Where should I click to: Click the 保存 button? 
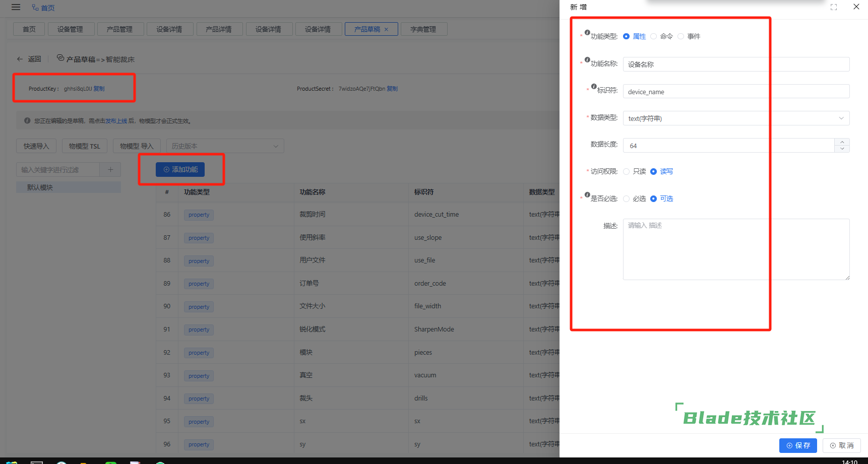pos(798,445)
